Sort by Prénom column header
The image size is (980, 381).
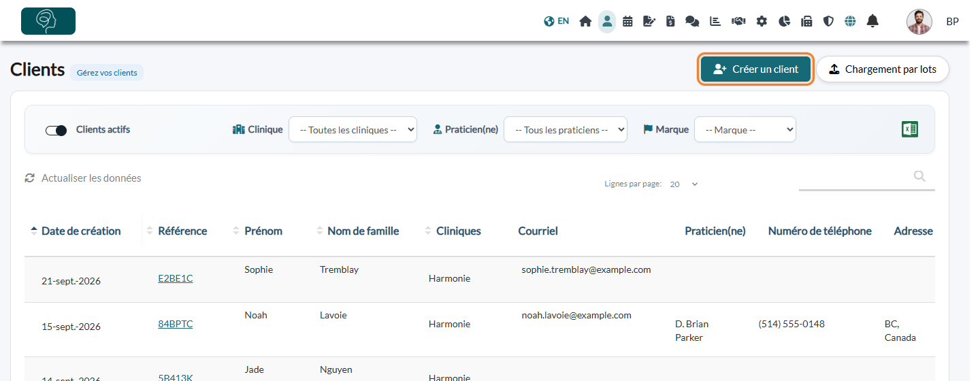tap(263, 231)
